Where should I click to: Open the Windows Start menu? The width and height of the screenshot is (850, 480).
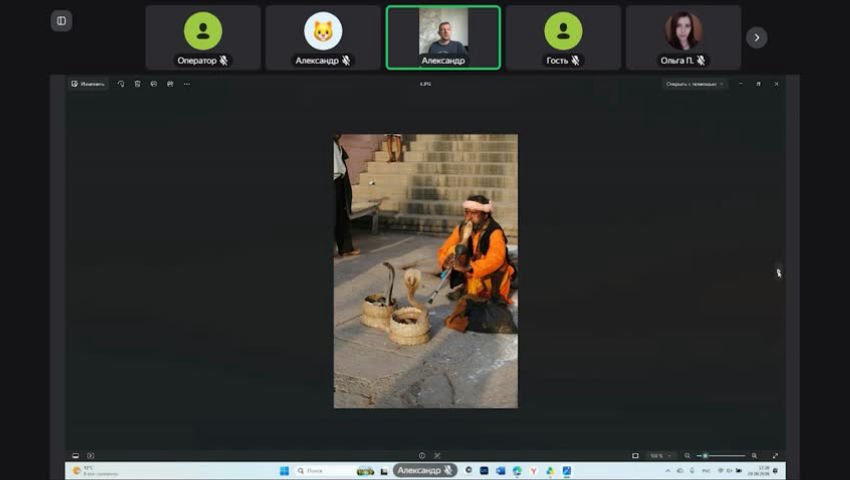pyautogui.click(x=284, y=471)
